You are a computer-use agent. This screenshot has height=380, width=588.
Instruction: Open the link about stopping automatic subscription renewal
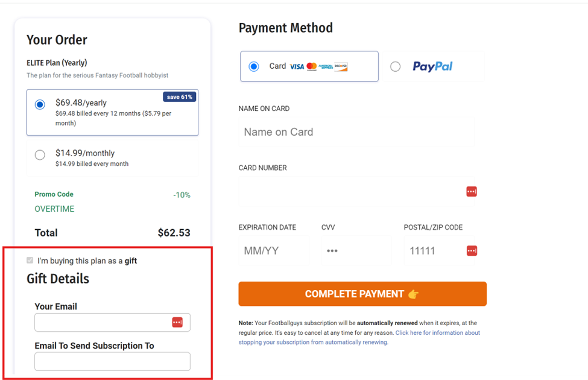(x=359, y=337)
